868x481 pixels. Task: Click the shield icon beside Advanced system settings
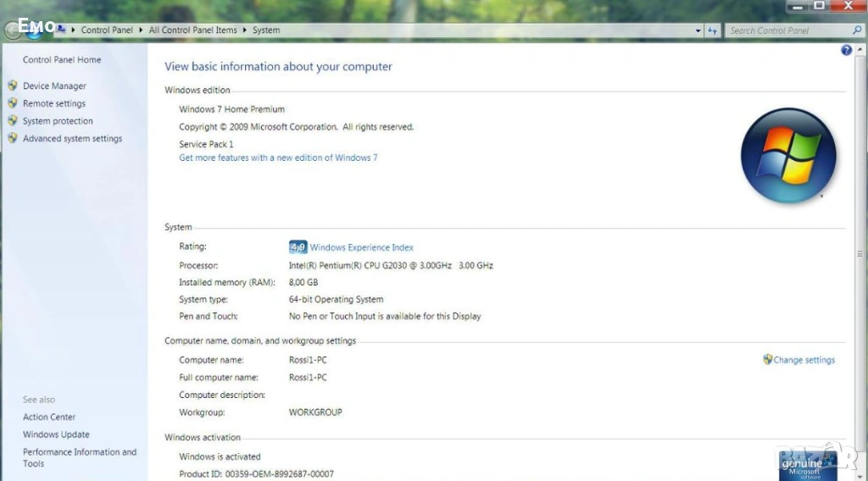[x=13, y=138]
